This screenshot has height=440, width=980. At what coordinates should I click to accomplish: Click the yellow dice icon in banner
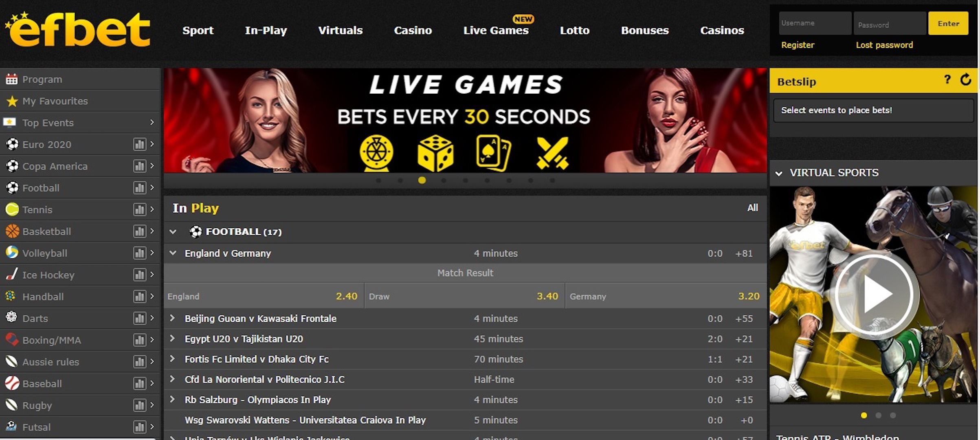[435, 154]
